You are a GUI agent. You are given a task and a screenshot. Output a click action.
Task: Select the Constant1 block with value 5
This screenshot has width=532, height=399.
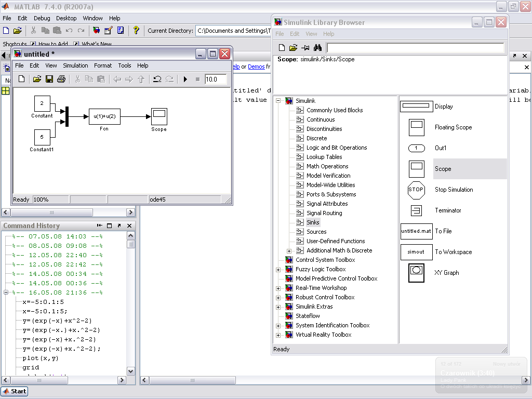coord(42,137)
